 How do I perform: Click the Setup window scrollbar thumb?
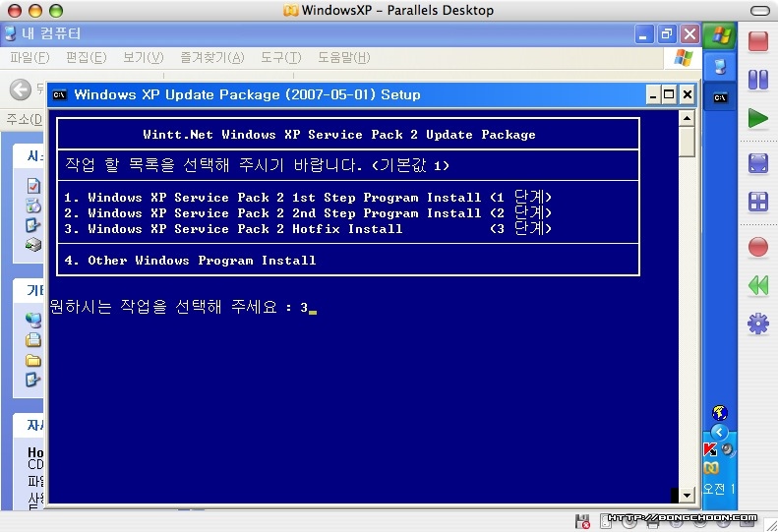687,142
